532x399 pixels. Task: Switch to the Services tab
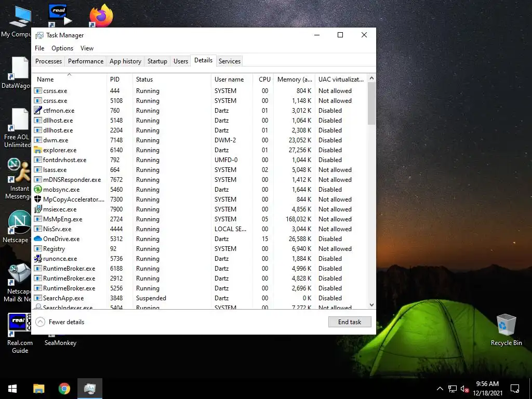[229, 61]
